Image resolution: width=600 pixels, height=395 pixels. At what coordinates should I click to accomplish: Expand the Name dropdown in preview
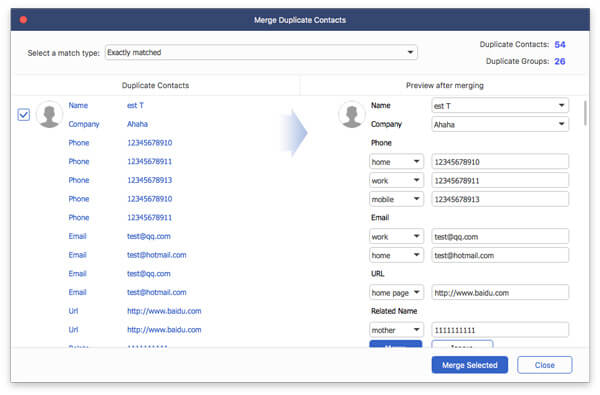click(x=500, y=105)
